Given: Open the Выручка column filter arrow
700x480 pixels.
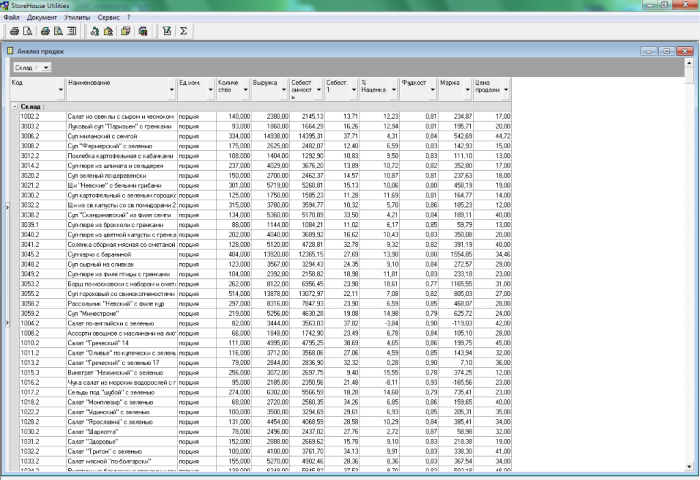Looking at the screenshot, I should pyautogui.click(x=284, y=90).
